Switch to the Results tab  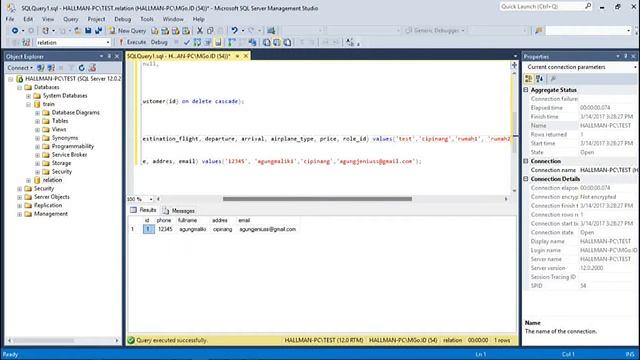click(143, 210)
